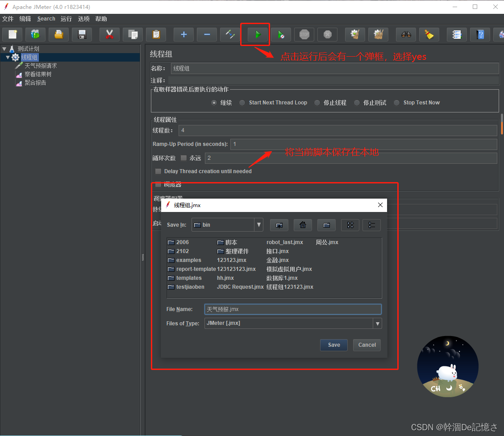This screenshot has height=436, width=504.
Task: Click the Help question mark icon
Action: click(480, 34)
